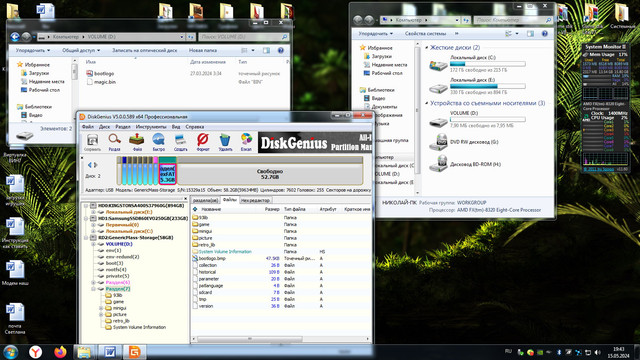This screenshot has width=640, height=360.
Task: Click the exFAT 5.3GB partition block
Action: tap(167, 173)
